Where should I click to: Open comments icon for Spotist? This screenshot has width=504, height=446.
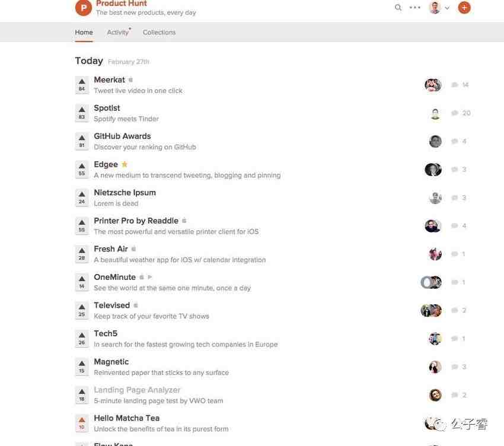[x=455, y=113]
